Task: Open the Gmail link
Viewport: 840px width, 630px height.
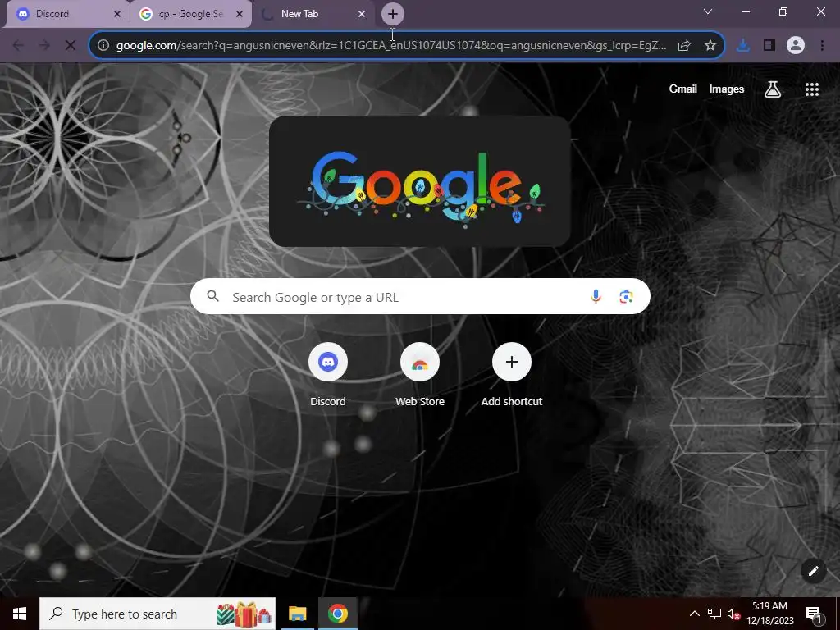Action: coord(683,89)
